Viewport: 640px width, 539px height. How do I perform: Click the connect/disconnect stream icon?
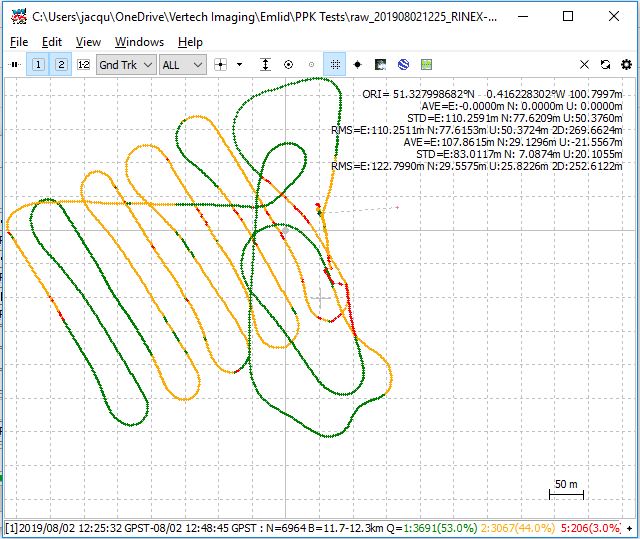tap(15, 64)
